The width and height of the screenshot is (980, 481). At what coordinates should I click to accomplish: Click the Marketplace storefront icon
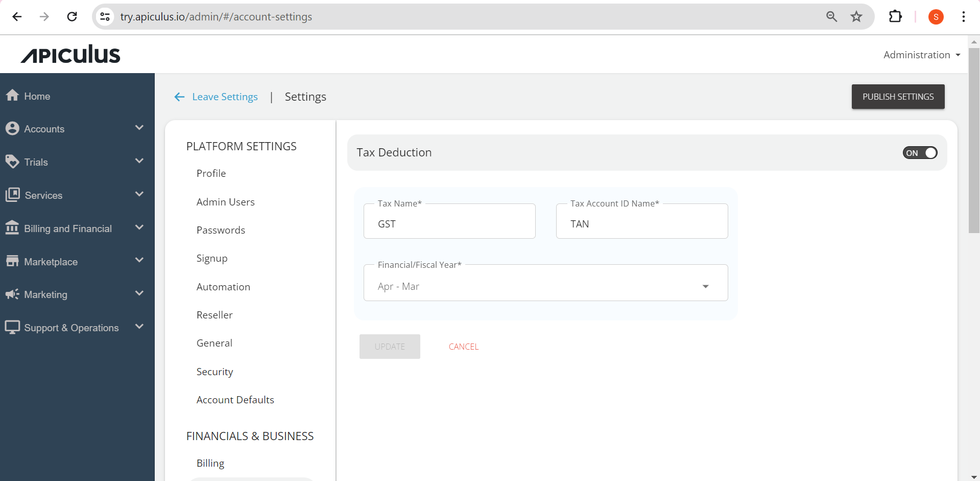click(x=12, y=261)
